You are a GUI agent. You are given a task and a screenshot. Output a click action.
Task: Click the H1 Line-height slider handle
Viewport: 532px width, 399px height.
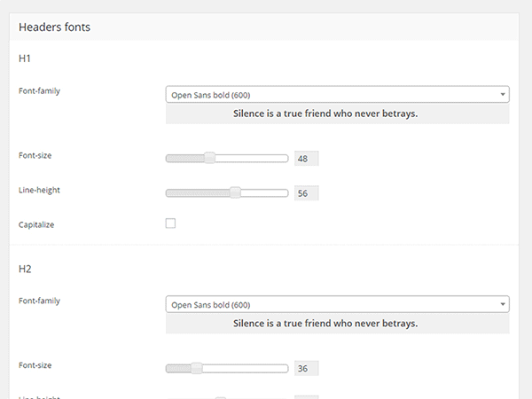pos(235,192)
